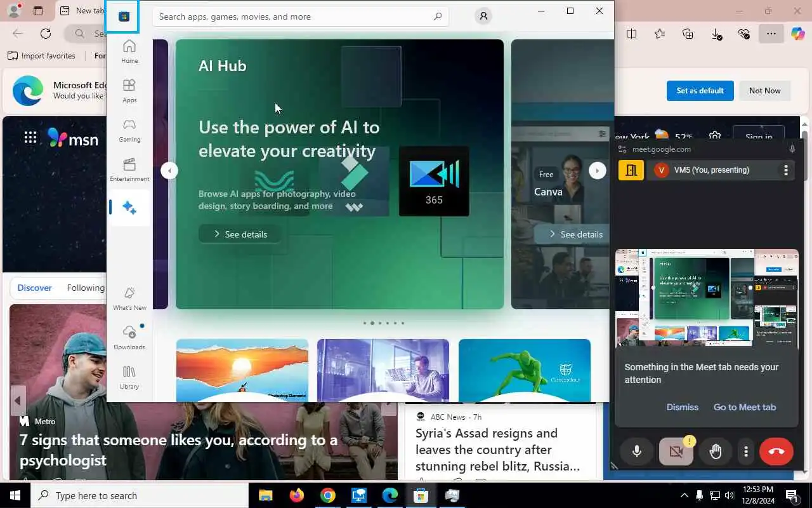Go to next banner in Store carousel
This screenshot has height=508, width=812.
(x=597, y=170)
